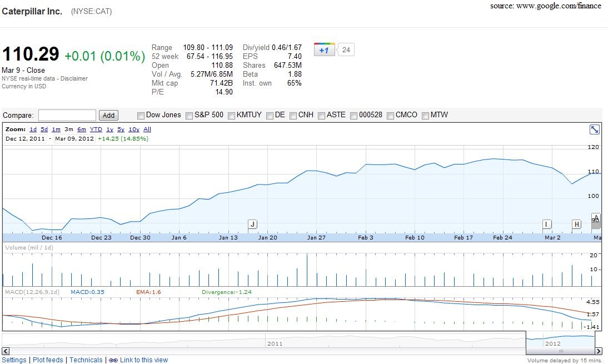Open the A news marker flag

596,218
